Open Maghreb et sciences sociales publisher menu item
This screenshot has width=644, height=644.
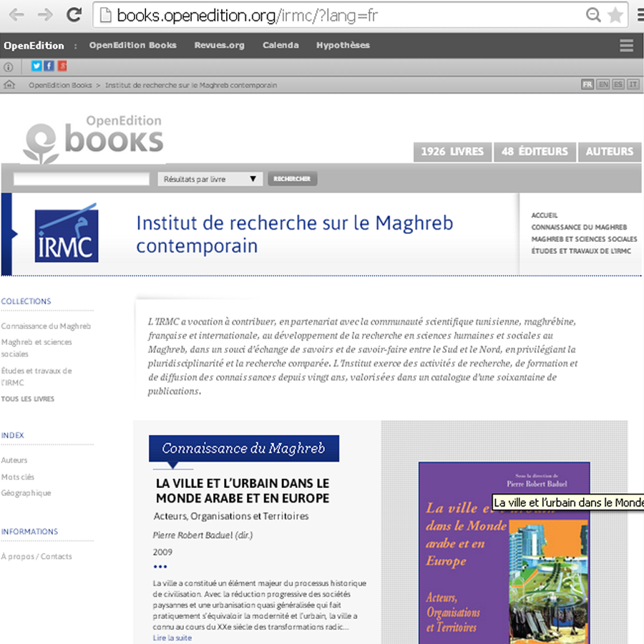click(x=584, y=239)
